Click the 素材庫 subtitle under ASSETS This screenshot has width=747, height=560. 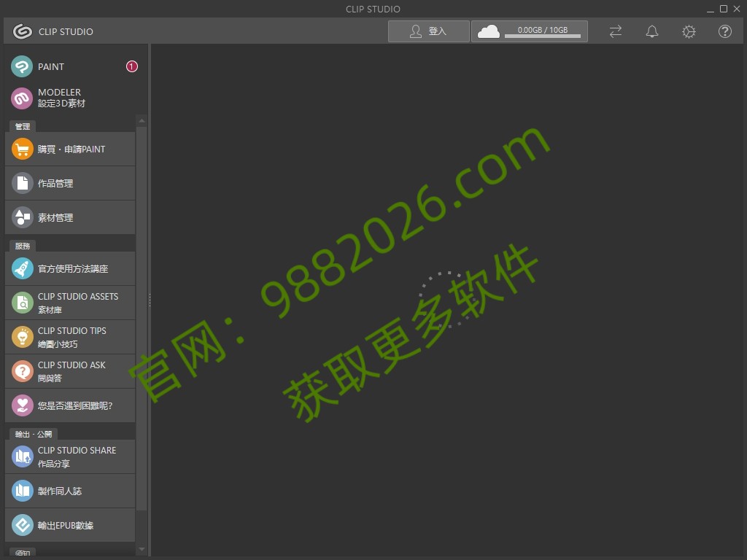(50, 310)
